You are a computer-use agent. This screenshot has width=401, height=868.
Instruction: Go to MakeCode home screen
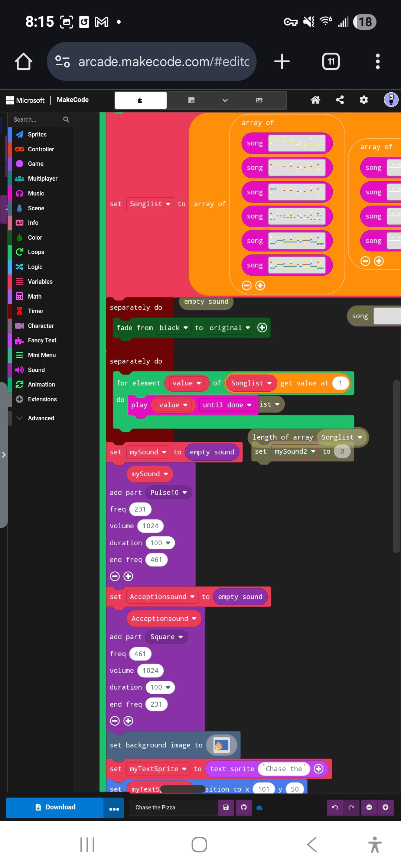pos(315,100)
